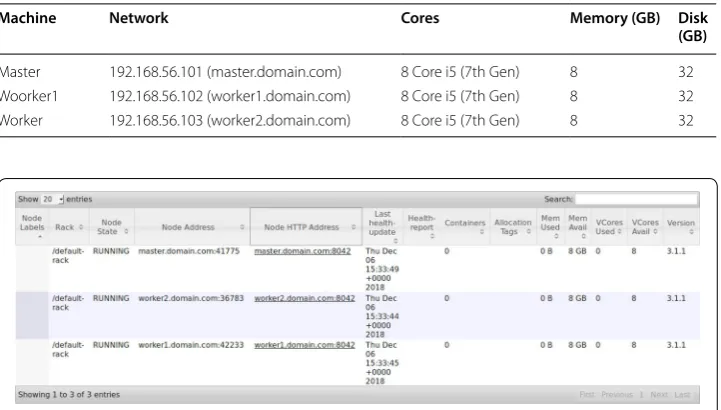Click the Network header in top table
Viewport: 721px width, 410px height.
tap(139, 18)
